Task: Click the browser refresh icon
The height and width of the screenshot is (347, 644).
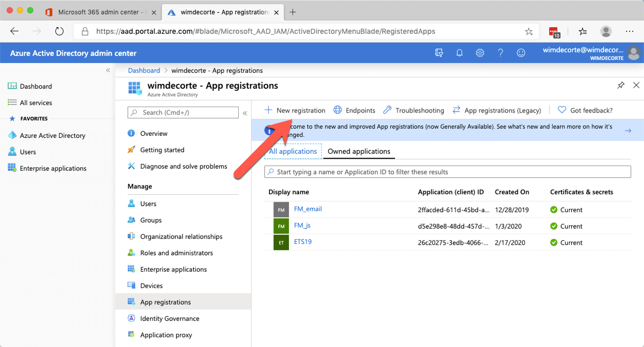Action: [59, 31]
